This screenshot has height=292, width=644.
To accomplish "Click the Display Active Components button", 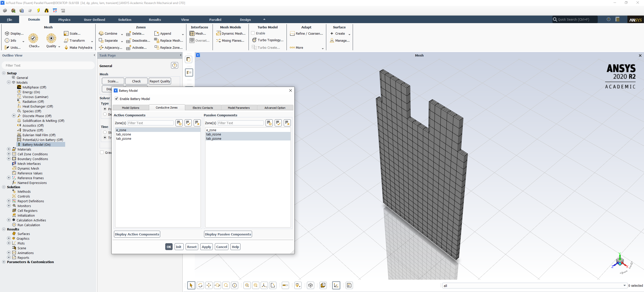I will click(137, 234).
